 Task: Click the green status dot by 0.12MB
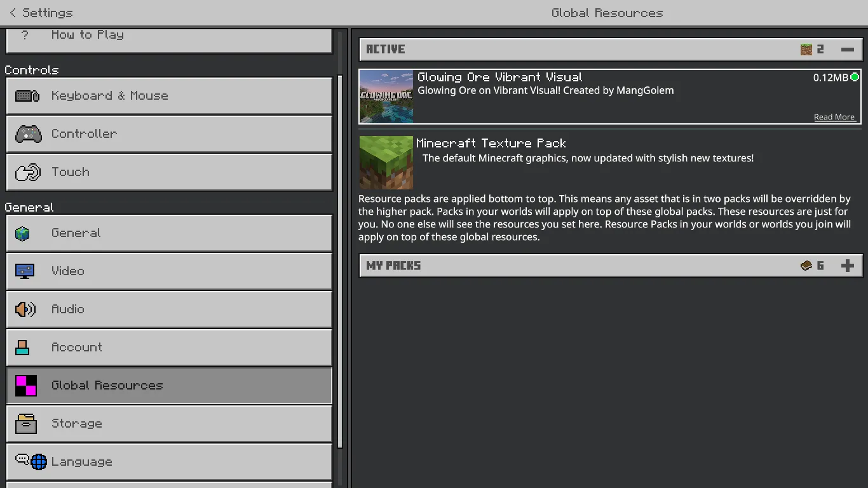coord(855,78)
